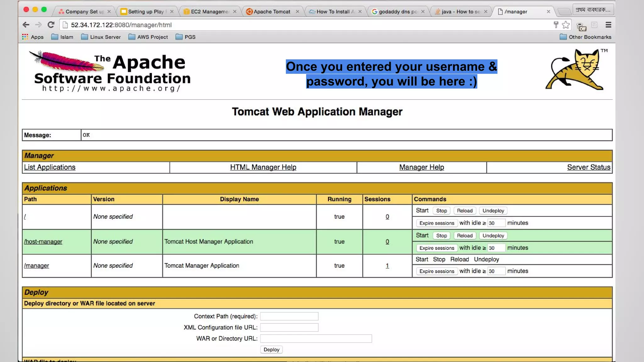Click the Tomcat cat logo

coord(575,69)
